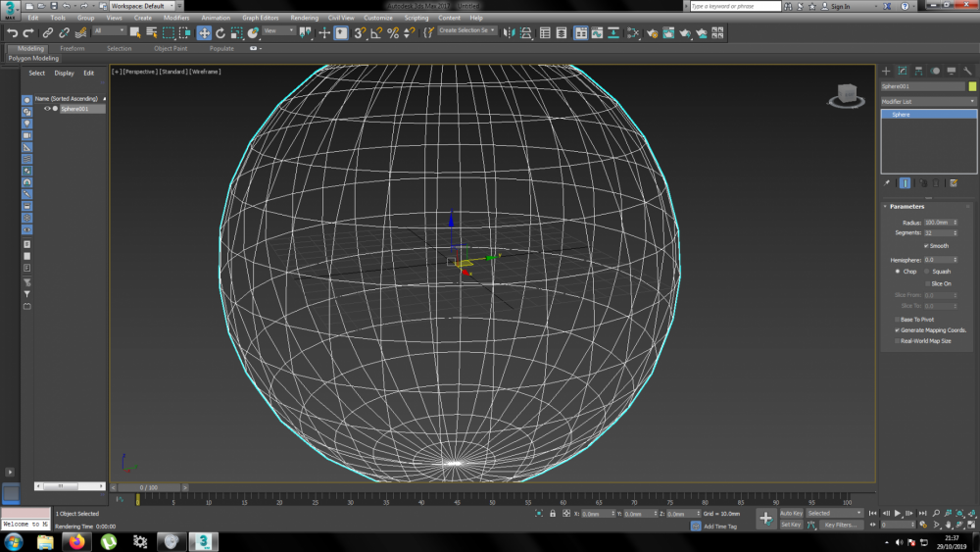Select the Move transform tool
The height and width of the screenshot is (552, 980).
[204, 32]
